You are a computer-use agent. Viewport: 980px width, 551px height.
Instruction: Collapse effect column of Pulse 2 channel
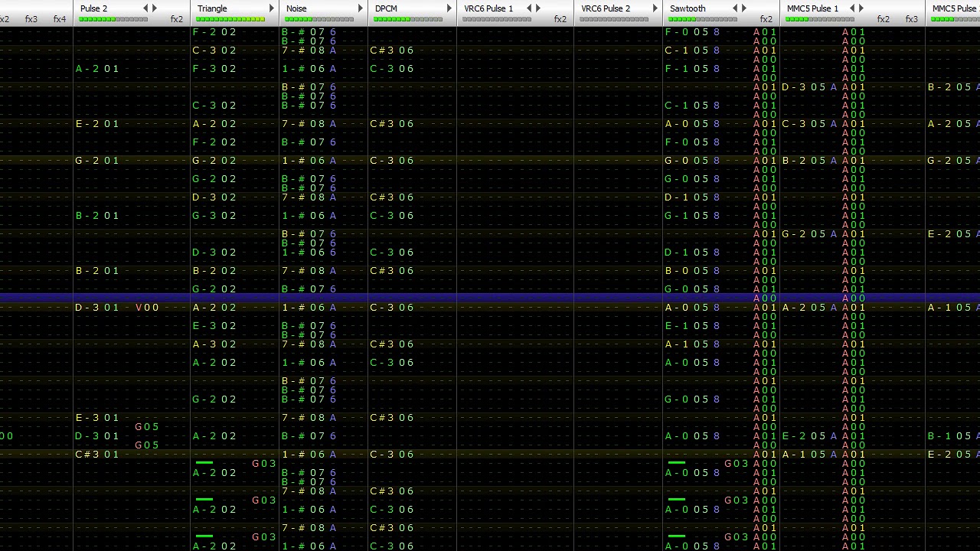point(145,8)
